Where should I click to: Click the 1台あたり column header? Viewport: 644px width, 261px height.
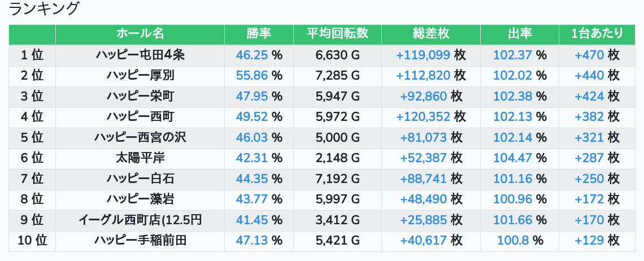597,34
